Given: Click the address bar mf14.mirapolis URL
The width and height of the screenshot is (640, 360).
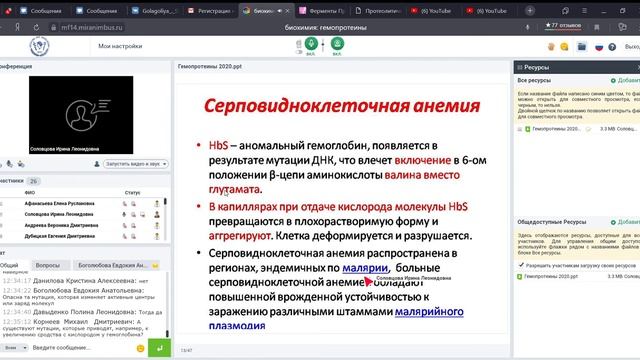Looking at the screenshot, I should (x=92, y=27).
